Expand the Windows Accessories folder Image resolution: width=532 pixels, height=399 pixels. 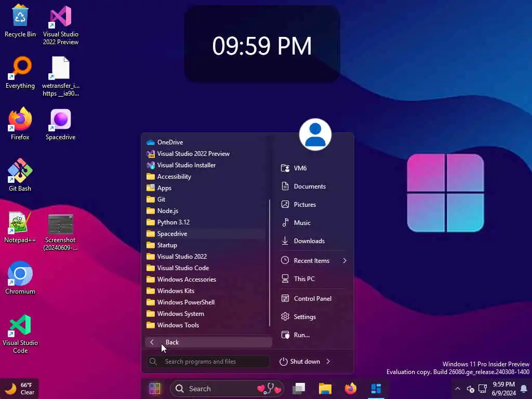tap(206, 279)
